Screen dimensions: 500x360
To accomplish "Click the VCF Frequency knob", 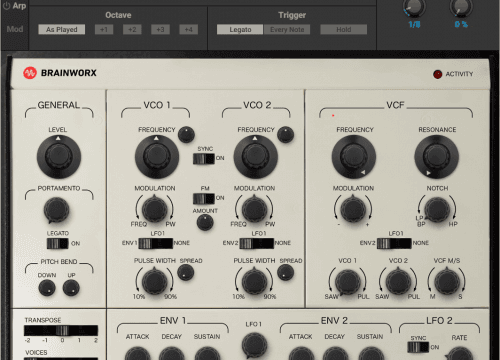I will (354, 157).
